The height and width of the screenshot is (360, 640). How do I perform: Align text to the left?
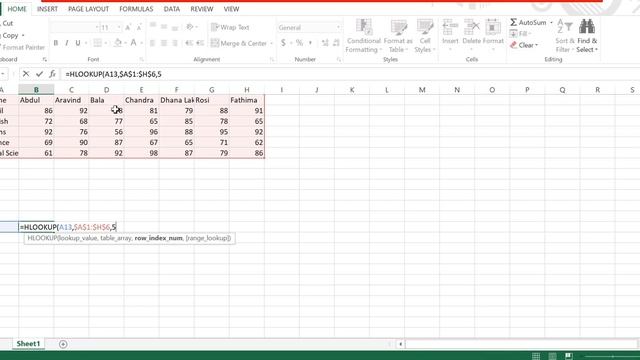(x=152, y=43)
